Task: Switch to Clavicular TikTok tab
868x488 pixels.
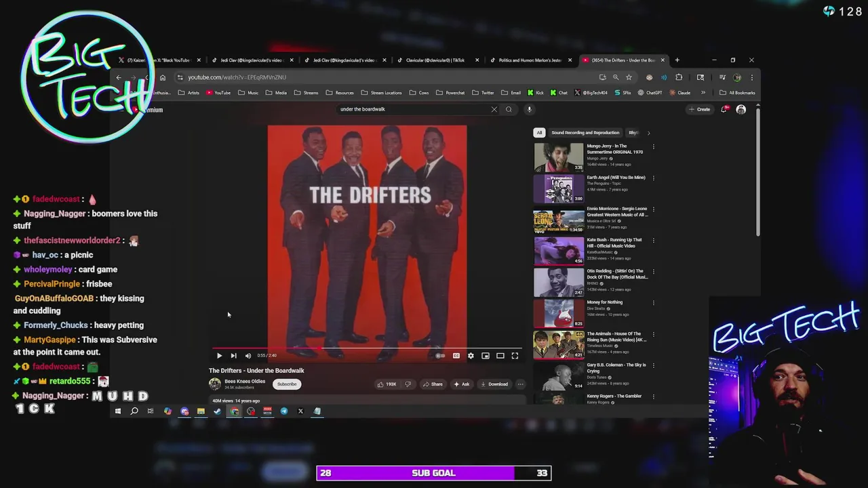Action: tap(435, 60)
